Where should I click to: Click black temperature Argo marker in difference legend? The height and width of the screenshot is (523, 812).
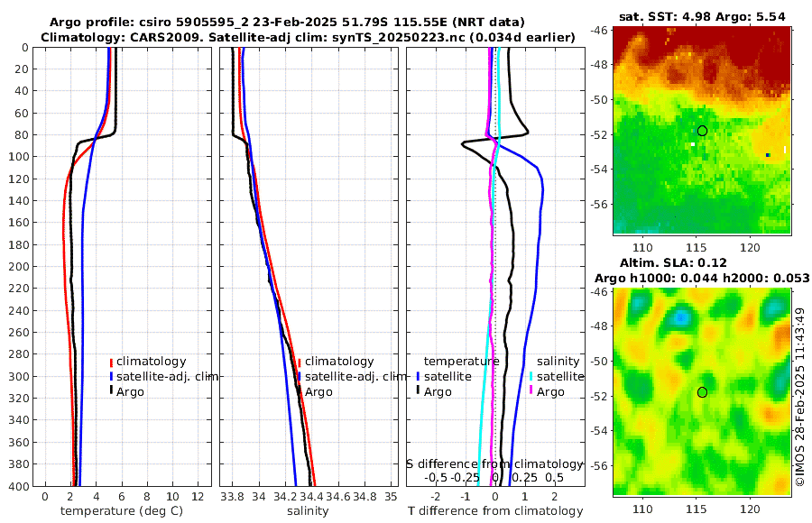click(x=418, y=392)
